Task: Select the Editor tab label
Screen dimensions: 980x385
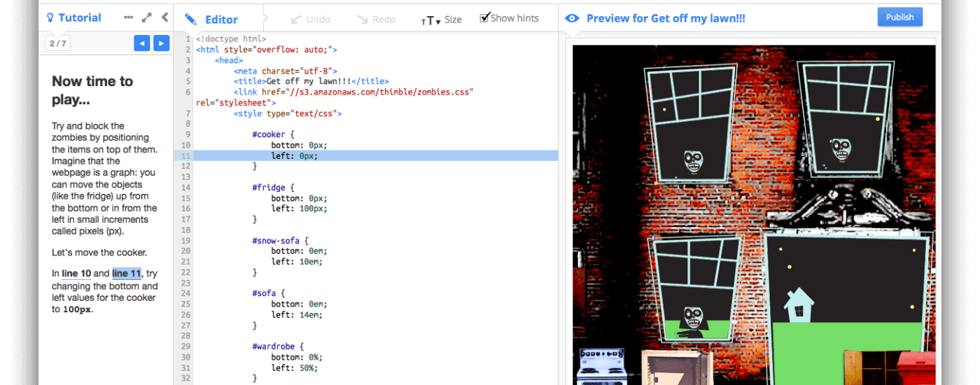Action: pyautogui.click(x=221, y=20)
